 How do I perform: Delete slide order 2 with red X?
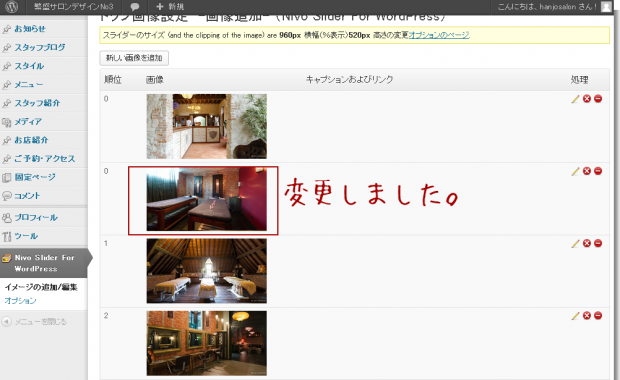click(x=587, y=316)
